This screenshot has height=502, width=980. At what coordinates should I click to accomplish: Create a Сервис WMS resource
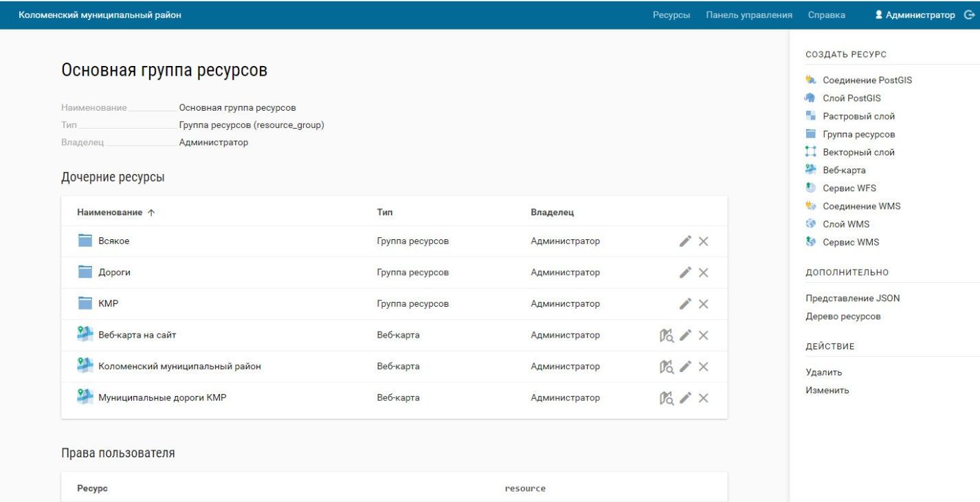point(851,242)
